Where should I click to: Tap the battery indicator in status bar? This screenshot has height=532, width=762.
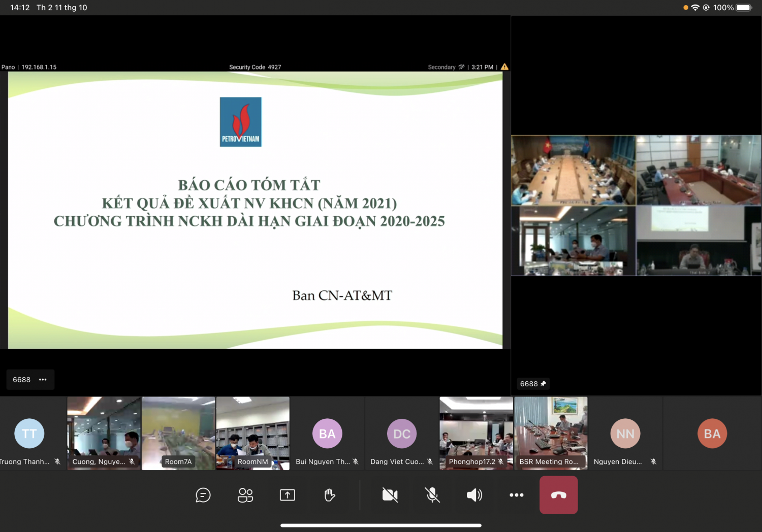(744, 8)
